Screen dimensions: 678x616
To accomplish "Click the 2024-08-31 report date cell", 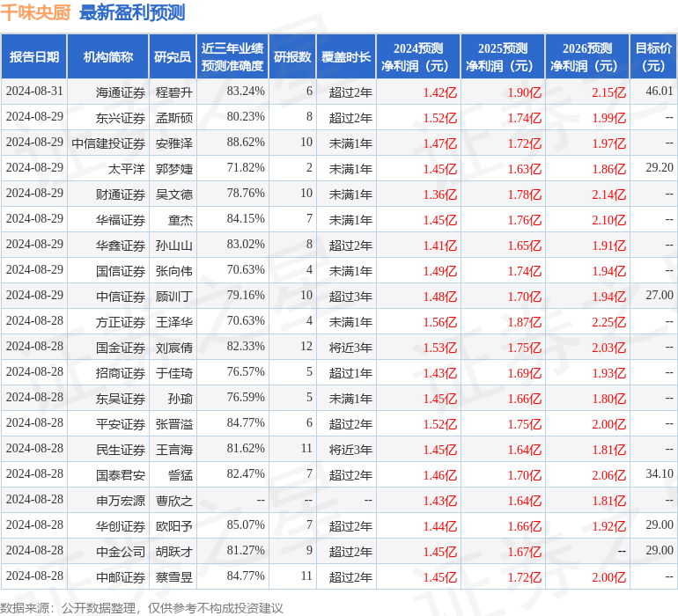I will (34, 91).
